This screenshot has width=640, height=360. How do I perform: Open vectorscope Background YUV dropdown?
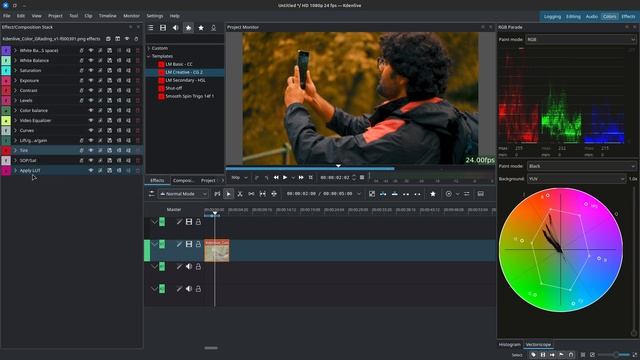[x=576, y=179]
